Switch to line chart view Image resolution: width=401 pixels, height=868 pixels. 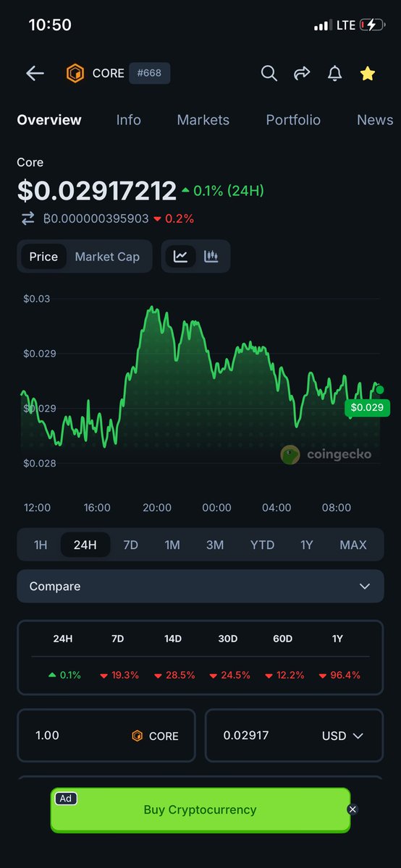[x=180, y=256]
